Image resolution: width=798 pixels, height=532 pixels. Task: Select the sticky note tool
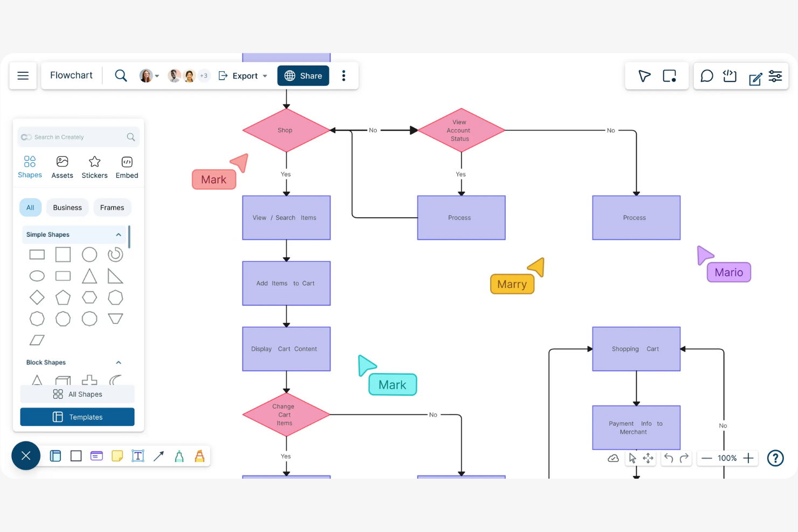click(x=117, y=456)
